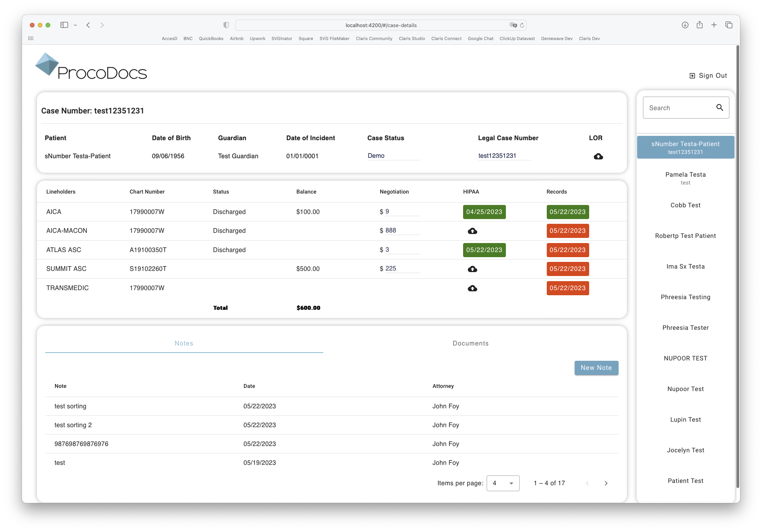This screenshot has width=762, height=532.
Task: Click the New Note button
Action: [x=596, y=368]
